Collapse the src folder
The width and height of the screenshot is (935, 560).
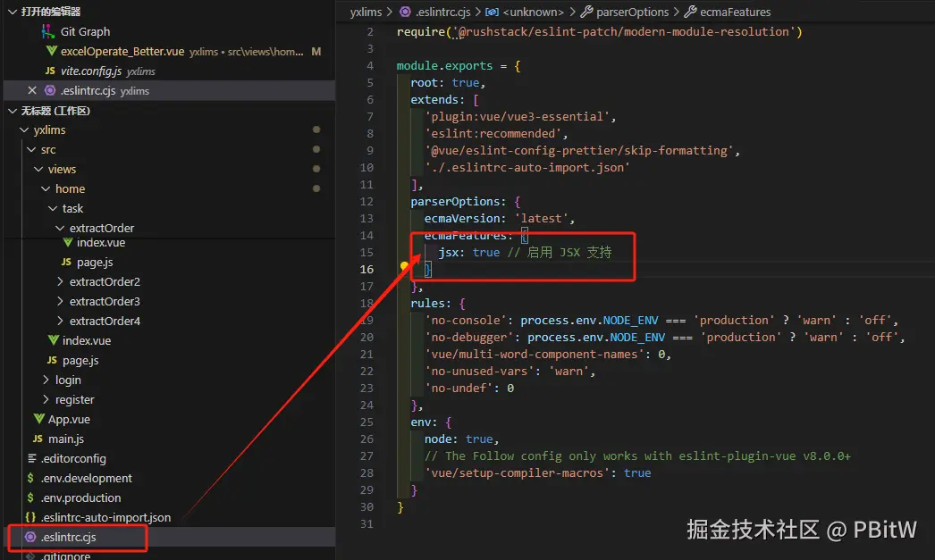tap(31, 149)
